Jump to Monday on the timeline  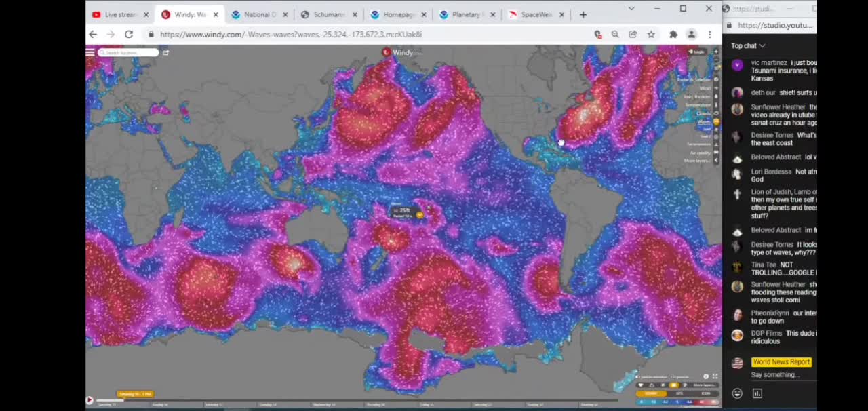pos(214,405)
